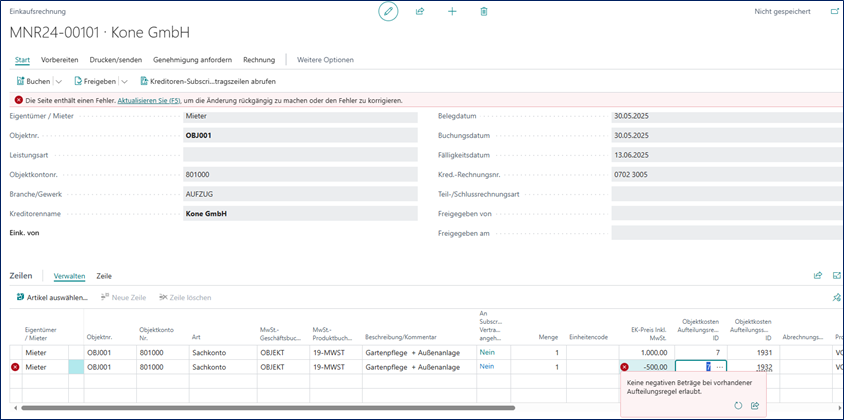
Task: Click Artikel auswählen in Zeilen toolbar
Action: [x=52, y=298]
